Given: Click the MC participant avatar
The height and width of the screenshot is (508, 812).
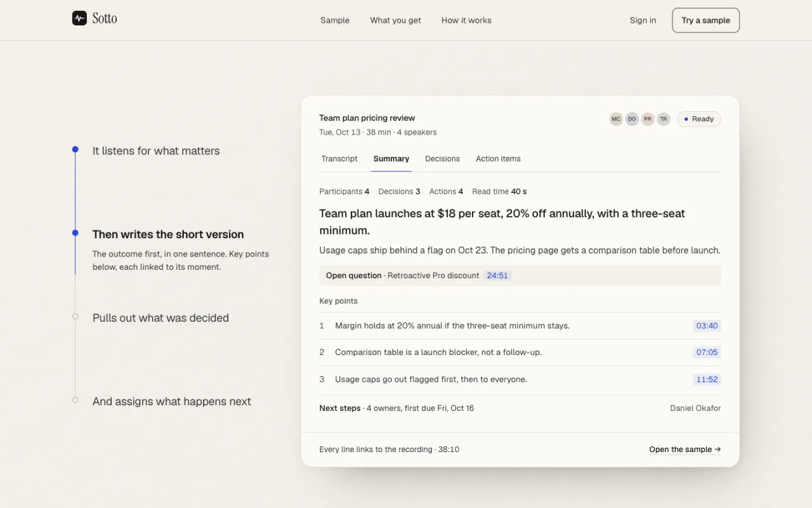Looking at the screenshot, I should tap(616, 119).
